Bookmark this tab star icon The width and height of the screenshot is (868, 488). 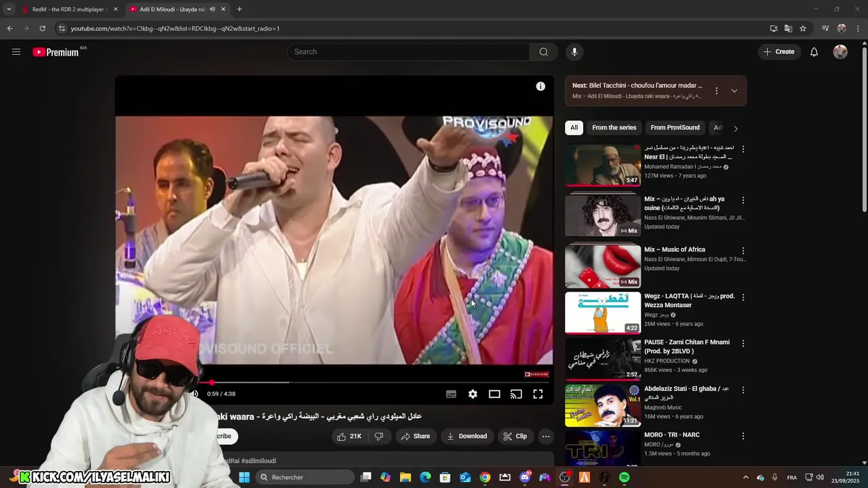(x=803, y=28)
